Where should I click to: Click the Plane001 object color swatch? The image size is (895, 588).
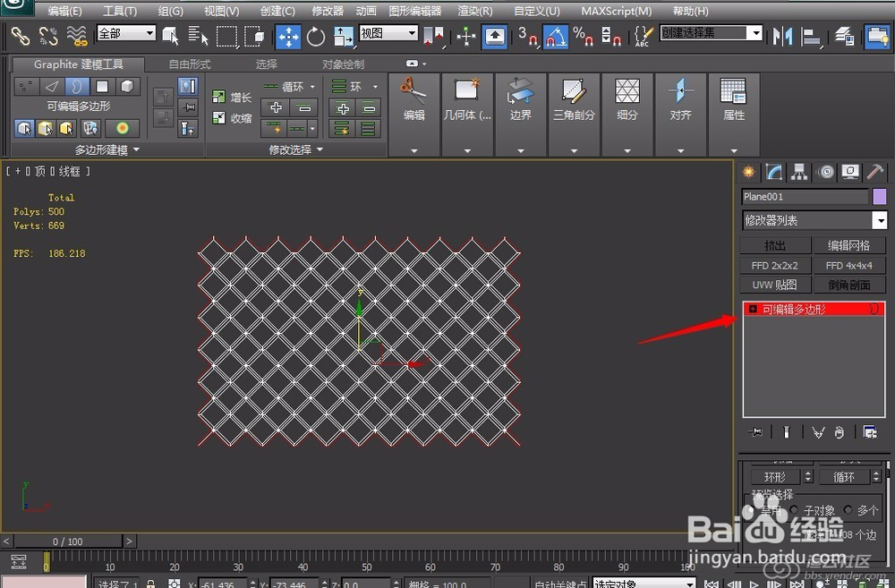pyautogui.click(x=880, y=197)
